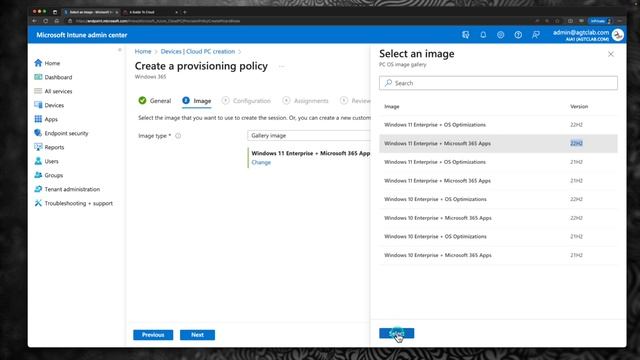Close the Select an image panel
This screenshot has width=640, height=360.
[611, 54]
